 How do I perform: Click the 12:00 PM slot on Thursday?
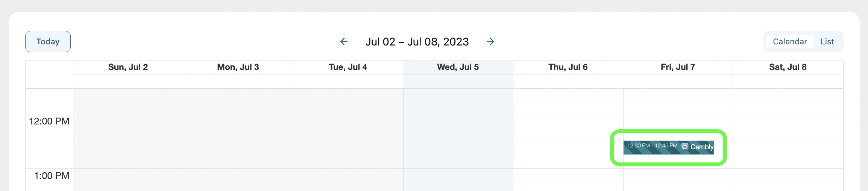pyautogui.click(x=568, y=121)
